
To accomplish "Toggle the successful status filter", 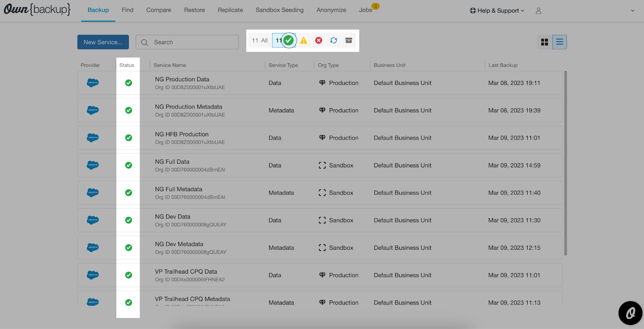I will [285, 41].
